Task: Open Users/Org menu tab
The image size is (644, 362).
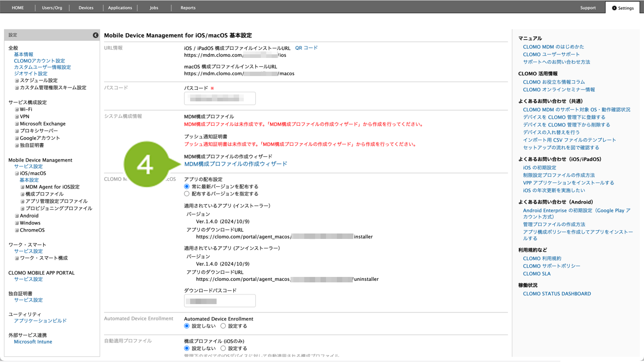Action: click(52, 8)
